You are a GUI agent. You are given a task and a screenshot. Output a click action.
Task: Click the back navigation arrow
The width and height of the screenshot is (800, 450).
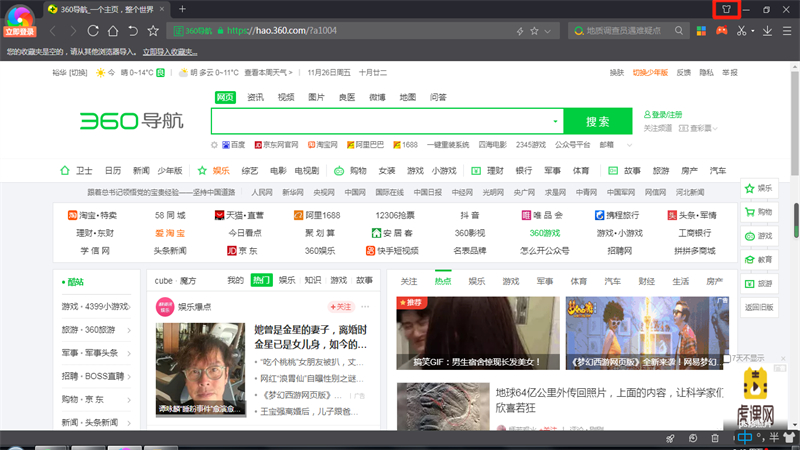pos(53,31)
